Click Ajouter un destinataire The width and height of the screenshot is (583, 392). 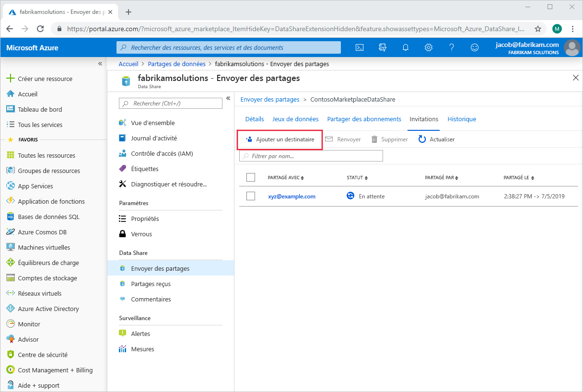pos(280,139)
